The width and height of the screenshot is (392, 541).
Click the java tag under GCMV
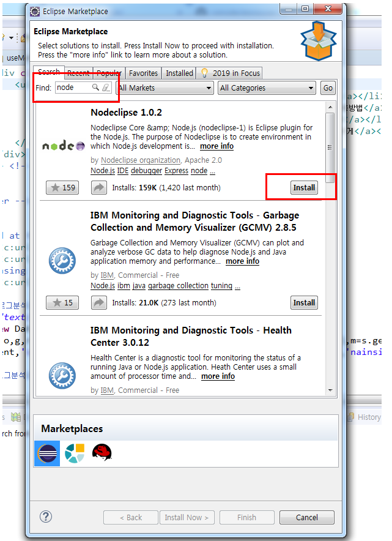[139, 286]
